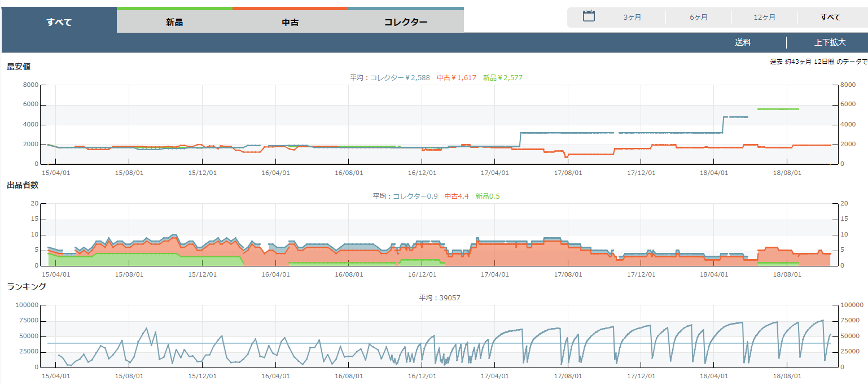Open the calendar date picker icon
This screenshot has height=385, width=868.
[x=589, y=16]
